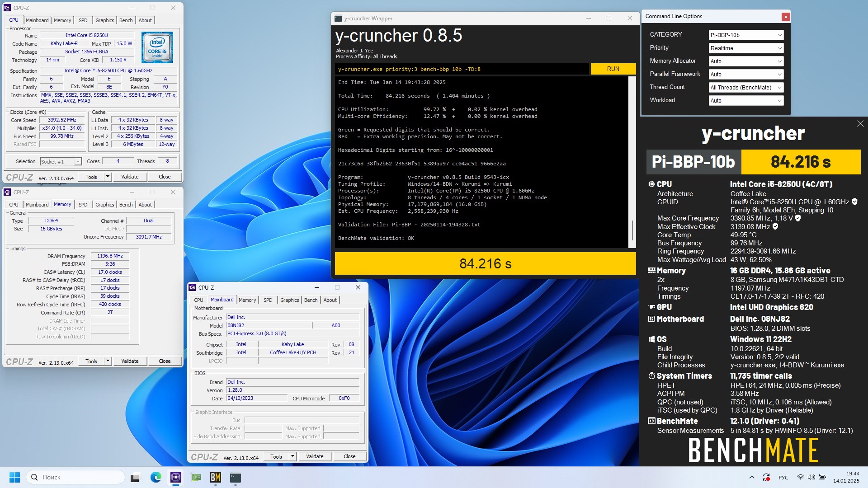This screenshot has width=868, height=488.
Task: Open the Priority Realtime dropdown
Action: pos(746,48)
